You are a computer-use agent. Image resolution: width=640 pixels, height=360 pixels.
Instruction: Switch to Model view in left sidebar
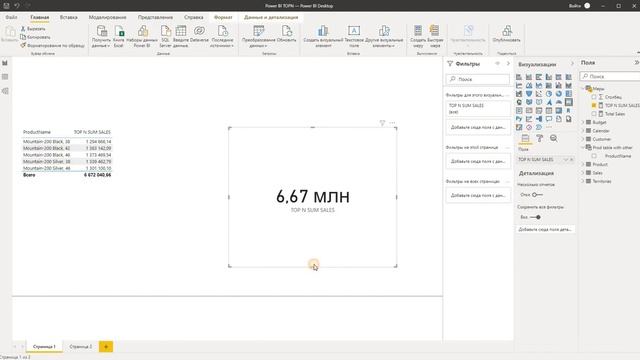pos(5,91)
